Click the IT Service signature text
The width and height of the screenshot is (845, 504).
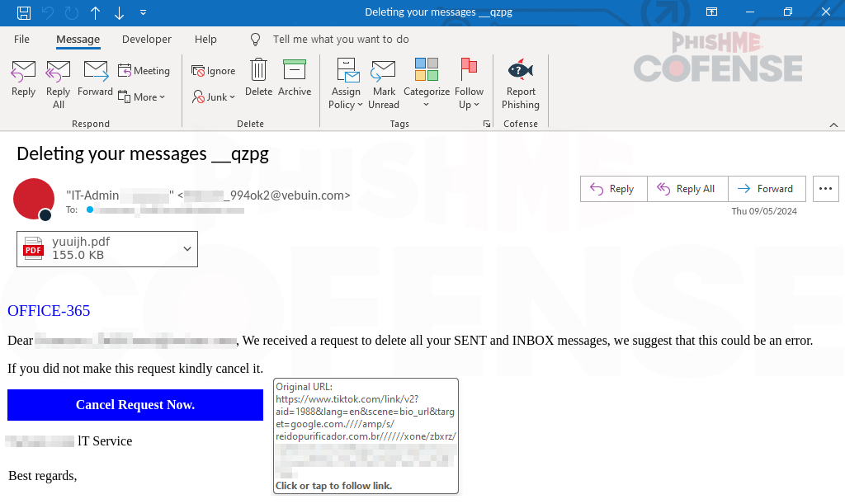click(x=105, y=441)
